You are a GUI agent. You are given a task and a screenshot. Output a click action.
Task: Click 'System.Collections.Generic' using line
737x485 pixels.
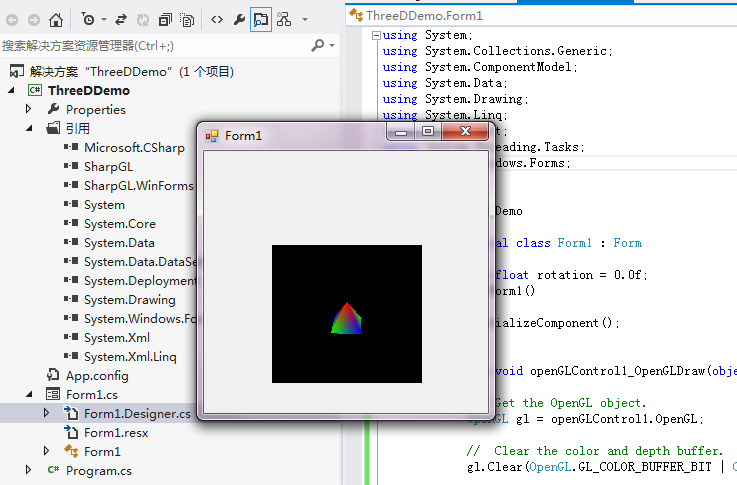click(516, 51)
